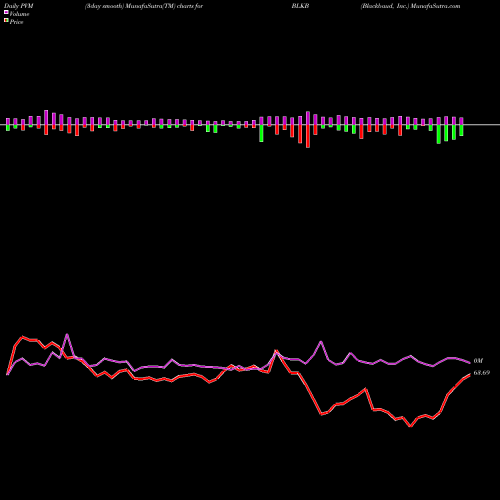Select the 'Volume' legend label
The height and width of the screenshot is (500, 500).
pos(19,14)
